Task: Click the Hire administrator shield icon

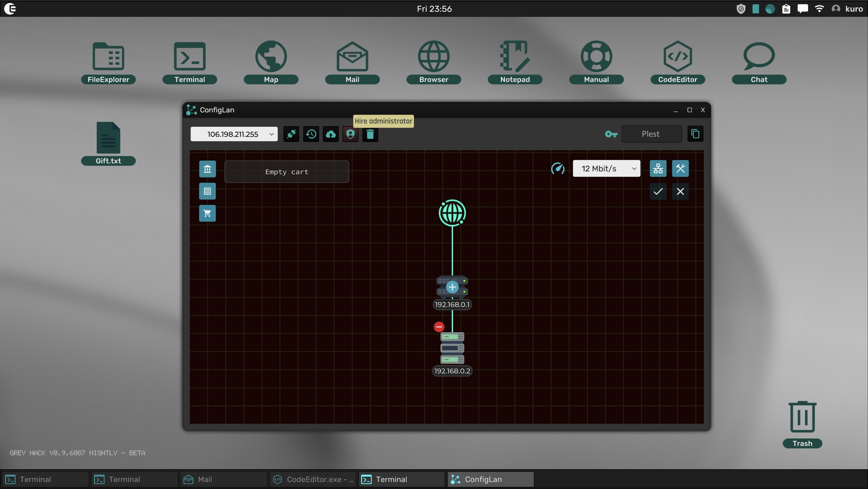Action: pos(350,134)
